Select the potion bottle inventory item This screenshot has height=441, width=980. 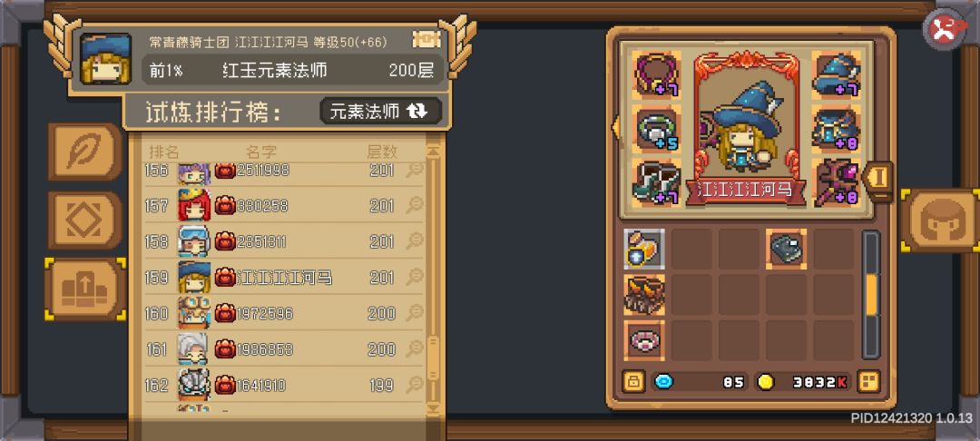644,249
